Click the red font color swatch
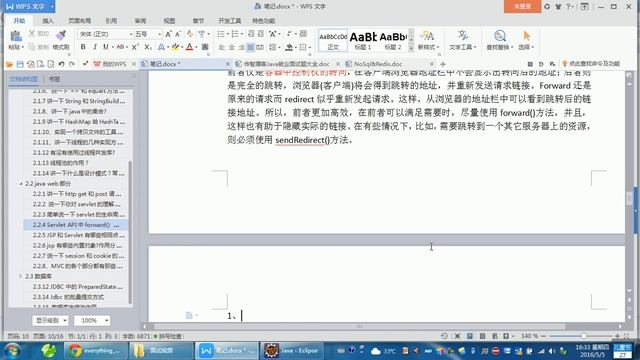The height and width of the screenshot is (360, 640). (x=189, y=47)
